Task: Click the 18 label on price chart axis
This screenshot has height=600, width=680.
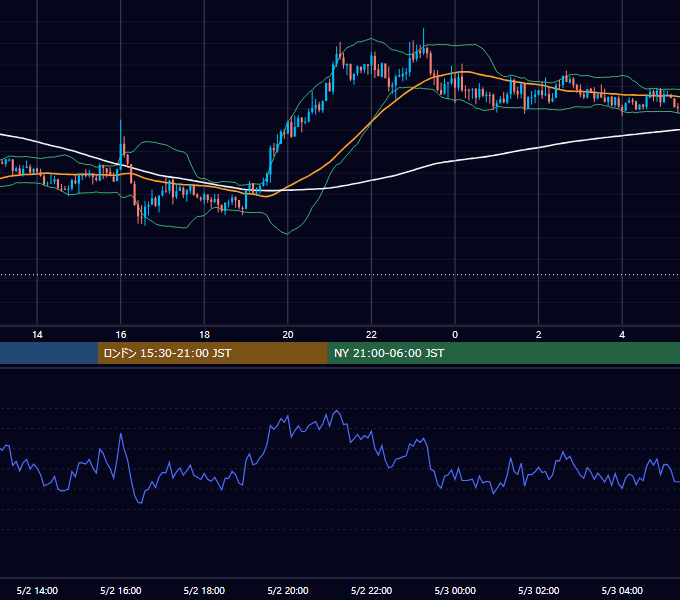Action: point(204,335)
